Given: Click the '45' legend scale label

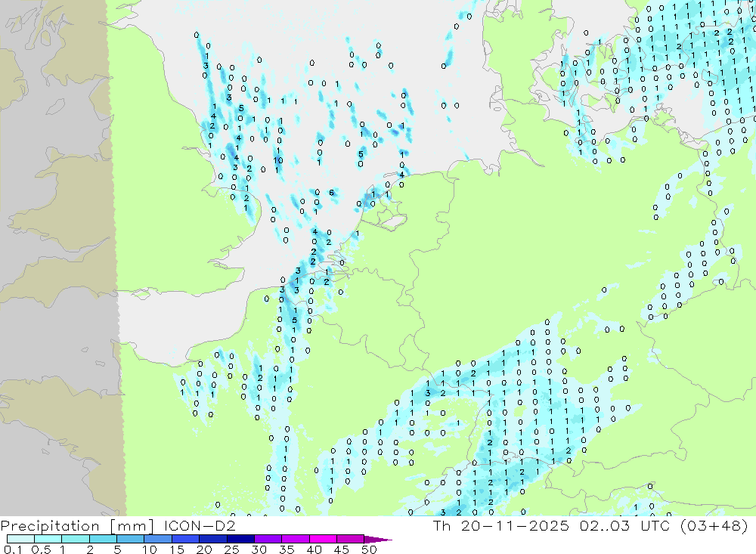Looking at the screenshot, I should click(342, 549).
